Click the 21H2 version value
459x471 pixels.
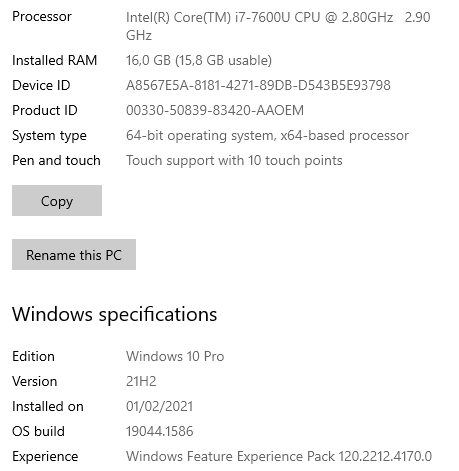(x=141, y=381)
